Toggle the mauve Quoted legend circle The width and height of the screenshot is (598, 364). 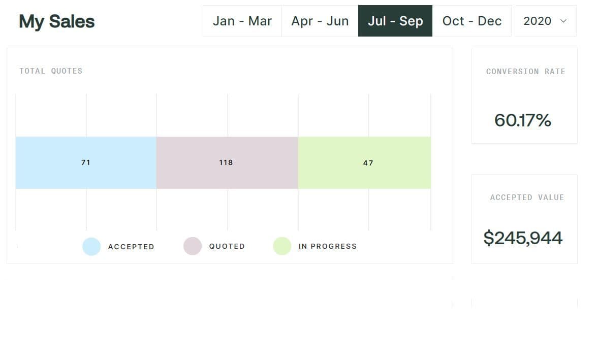click(193, 246)
